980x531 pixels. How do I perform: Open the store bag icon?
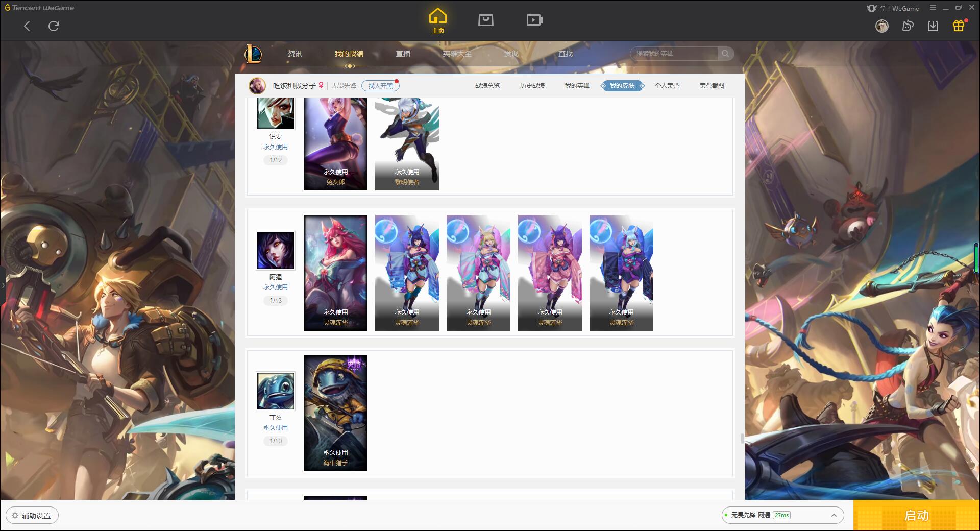click(x=486, y=20)
